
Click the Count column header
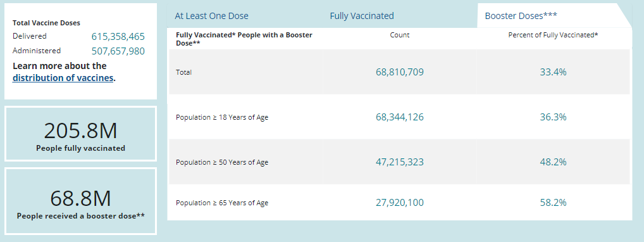[400, 35]
